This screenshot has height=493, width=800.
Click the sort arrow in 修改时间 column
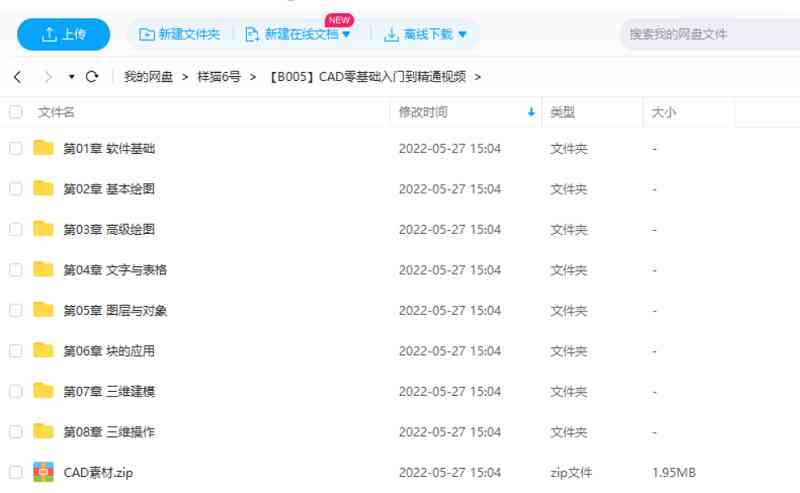coord(531,113)
